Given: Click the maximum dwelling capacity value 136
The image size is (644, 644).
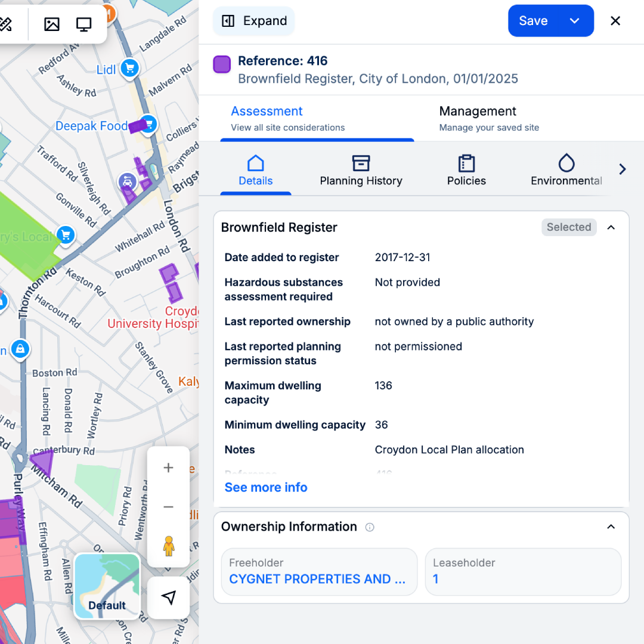Looking at the screenshot, I should click(x=383, y=386).
